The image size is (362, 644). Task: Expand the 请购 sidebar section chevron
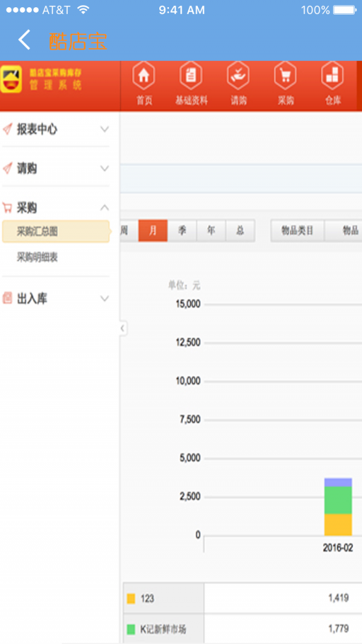[104, 168]
